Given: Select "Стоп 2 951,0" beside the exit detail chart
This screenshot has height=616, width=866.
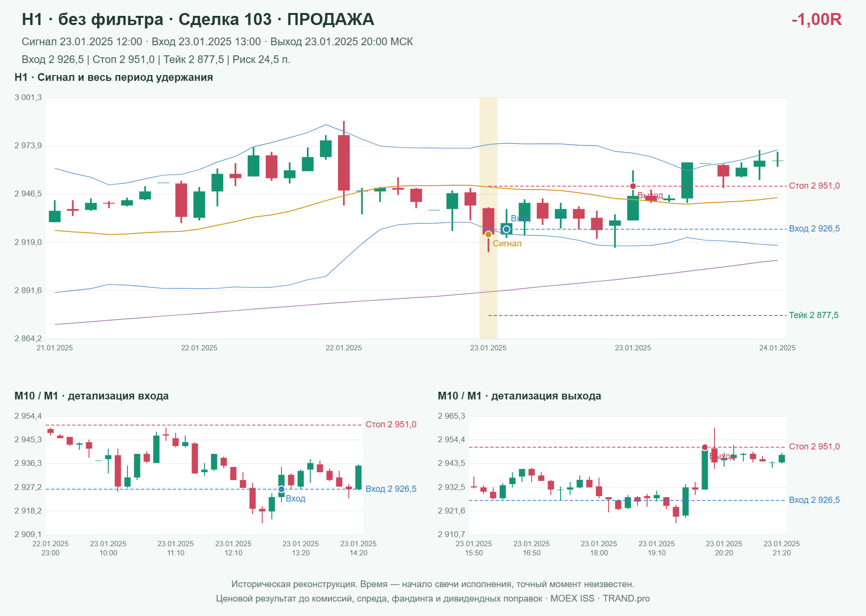Looking at the screenshot, I should click(815, 447).
